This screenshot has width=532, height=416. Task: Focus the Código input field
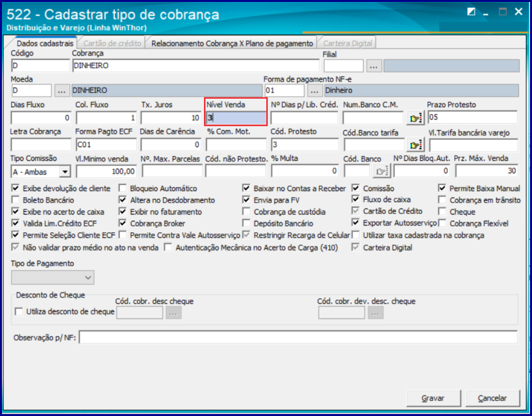(x=41, y=65)
